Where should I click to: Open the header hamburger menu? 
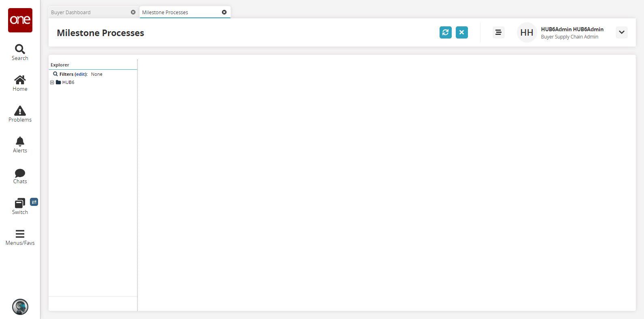tap(498, 32)
